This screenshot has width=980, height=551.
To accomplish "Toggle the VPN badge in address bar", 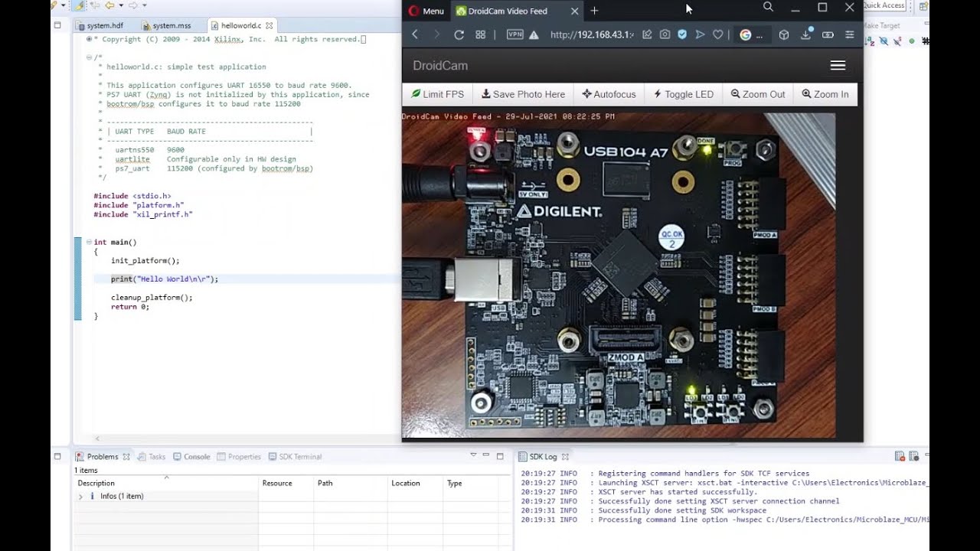I will [515, 34].
